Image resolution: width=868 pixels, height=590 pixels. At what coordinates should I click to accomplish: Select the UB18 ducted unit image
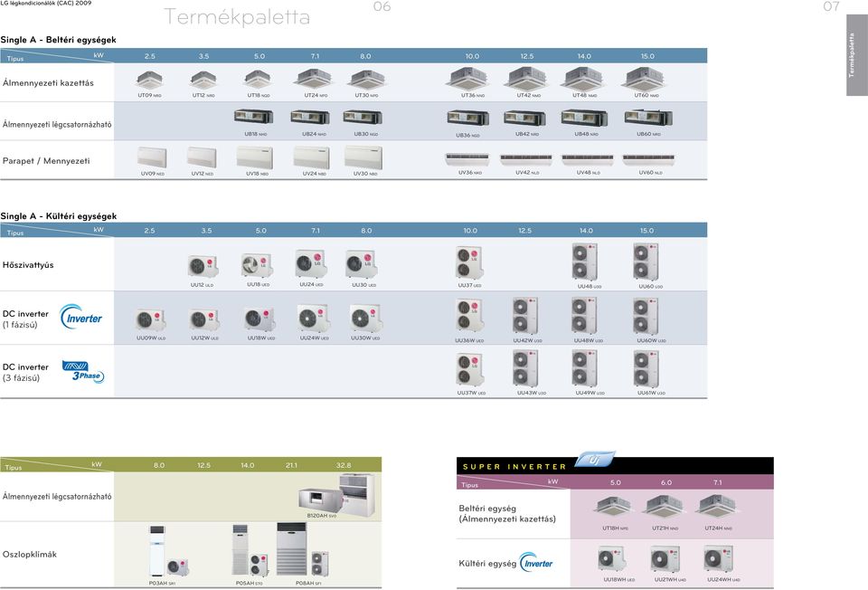click(253, 117)
